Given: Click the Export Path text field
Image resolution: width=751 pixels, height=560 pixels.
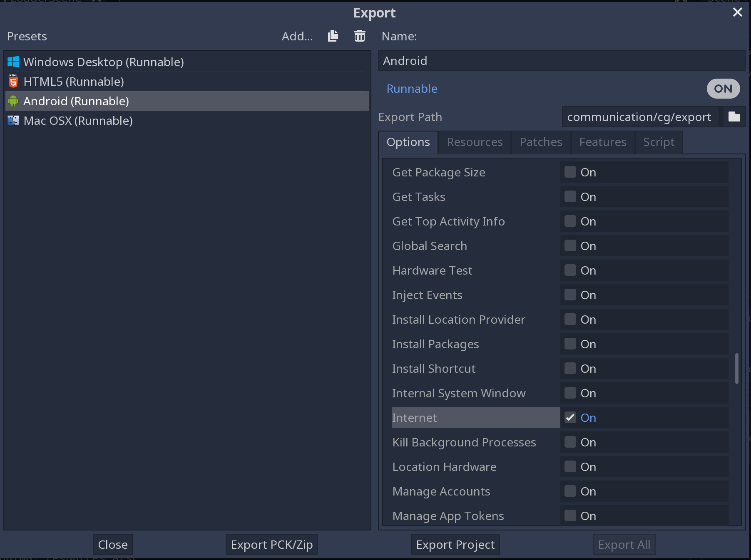Looking at the screenshot, I should (640, 117).
